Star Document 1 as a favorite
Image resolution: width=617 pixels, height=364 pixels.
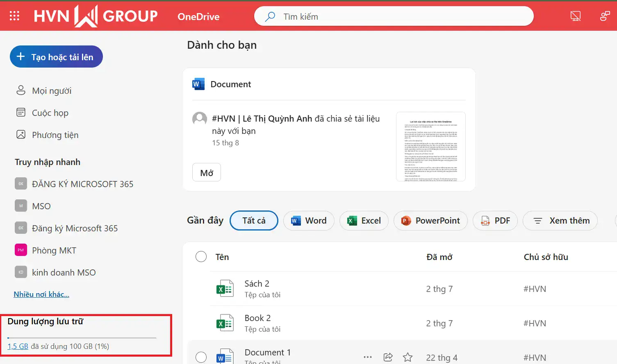click(408, 357)
